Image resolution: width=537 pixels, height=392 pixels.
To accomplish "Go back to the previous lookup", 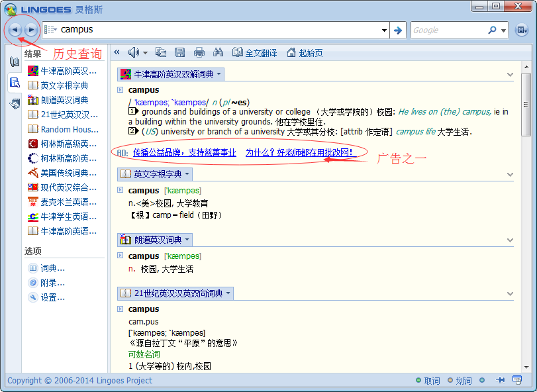I will tap(15, 30).
